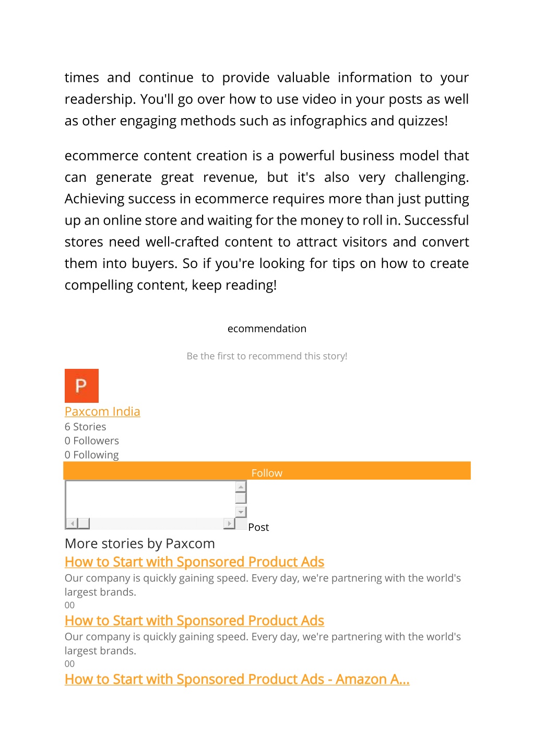This screenshot has width=534, height=756.
Task: Click the '6 Stories' count
Action: (x=86, y=427)
